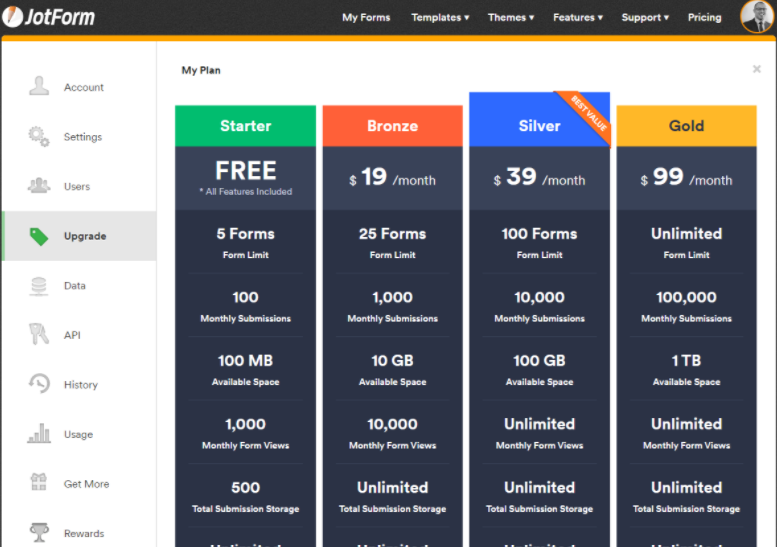Click "100 GB" Available Space in Silver
This screenshot has width=777, height=547.
(x=539, y=361)
